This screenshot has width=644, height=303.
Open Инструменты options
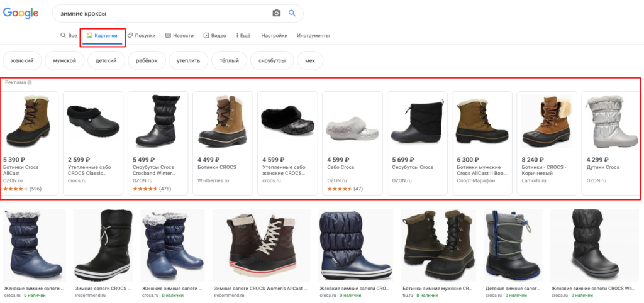(313, 36)
